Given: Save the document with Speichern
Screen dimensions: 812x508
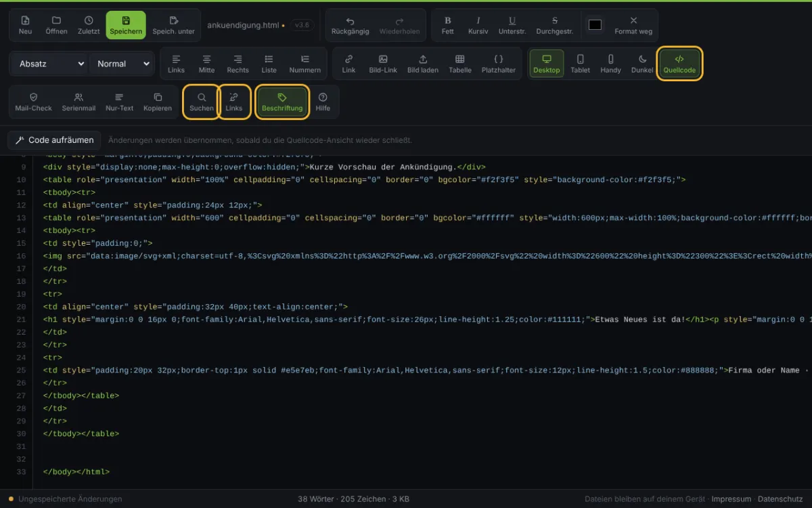Looking at the screenshot, I should point(126,25).
